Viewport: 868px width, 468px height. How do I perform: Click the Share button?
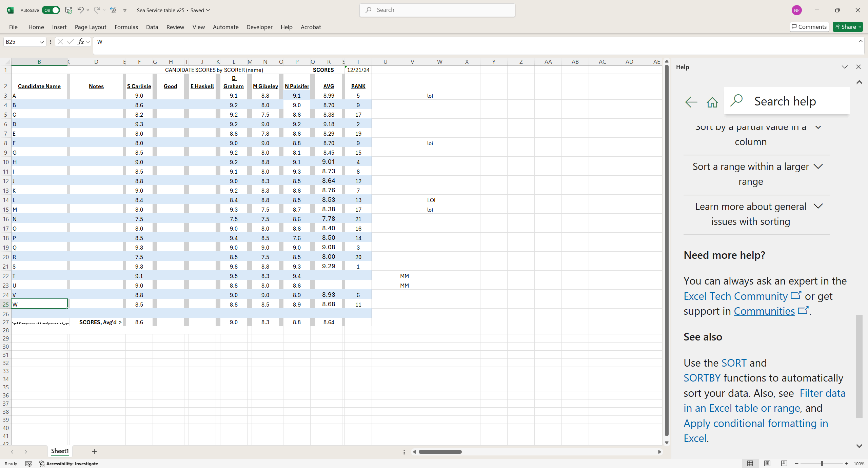pyautogui.click(x=848, y=27)
